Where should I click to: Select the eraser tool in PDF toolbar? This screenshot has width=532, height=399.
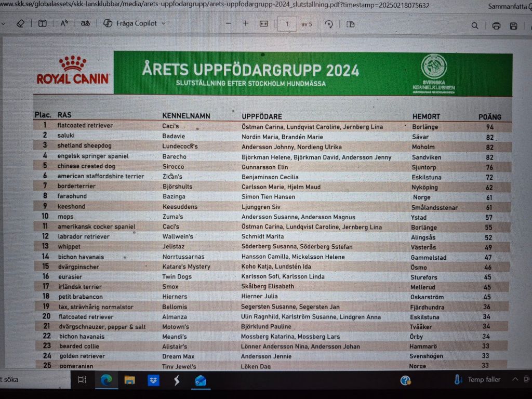click(x=21, y=24)
